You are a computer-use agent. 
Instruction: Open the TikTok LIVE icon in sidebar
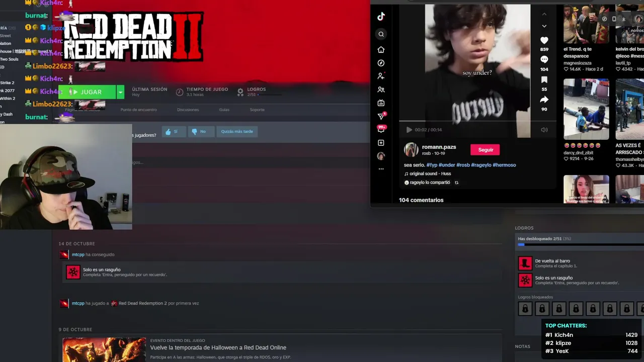pyautogui.click(x=381, y=103)
